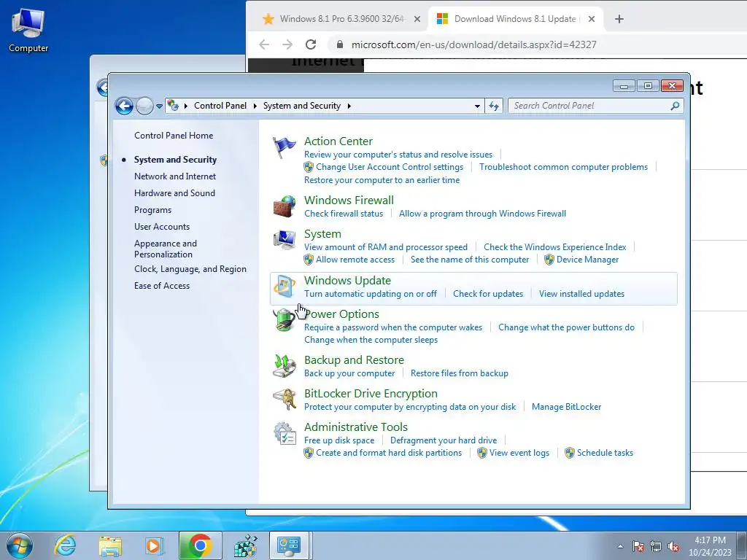Click the Windows Start orb
This screenshot has width=747, height=560.
click(x=20, y=545)
